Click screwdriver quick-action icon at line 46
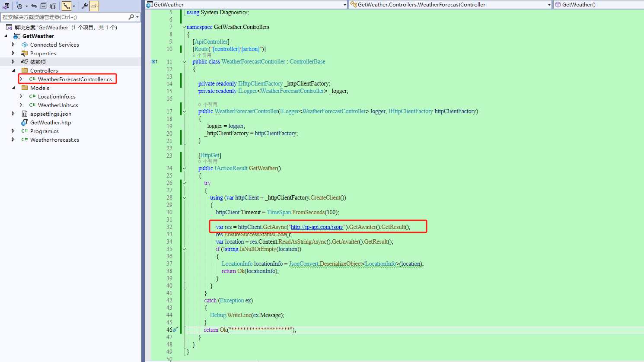 pyautogui.click(x=176, y=330)
